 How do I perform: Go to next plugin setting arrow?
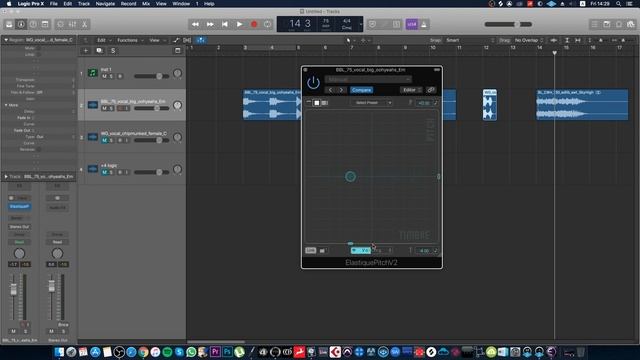(342, 90)
